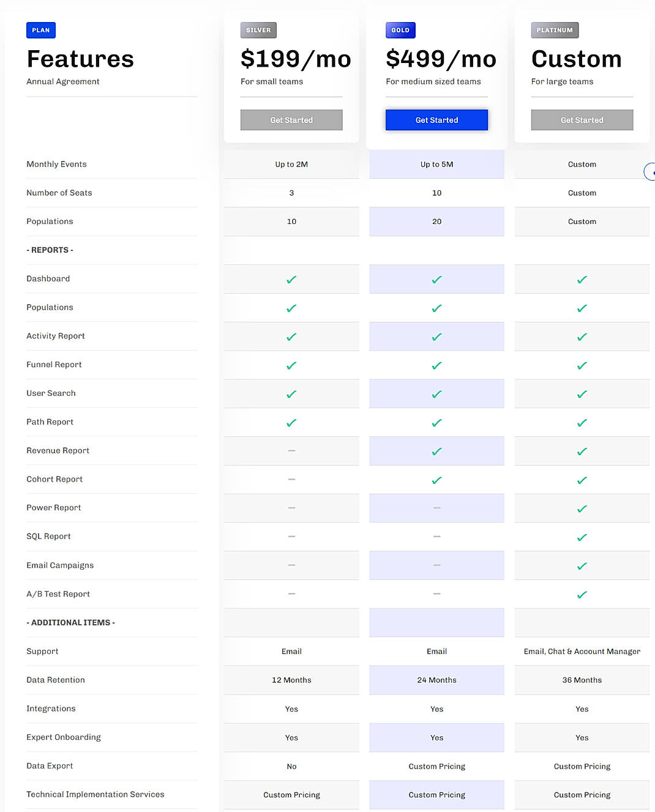The image size is (655, 812).
Task: Click Custom Pricing for Gold Data Export
Action: (436, 766)
